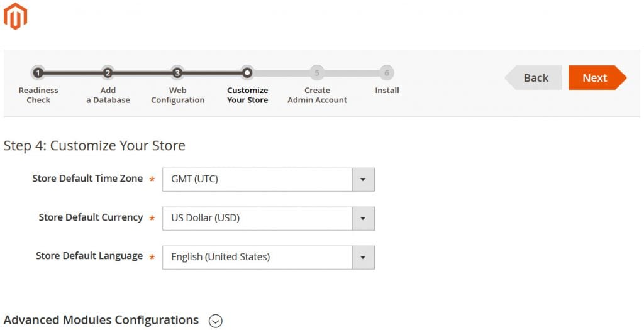
Task: Click the US Dollar (USD) currency field
Action: click(x=257, y=219)
